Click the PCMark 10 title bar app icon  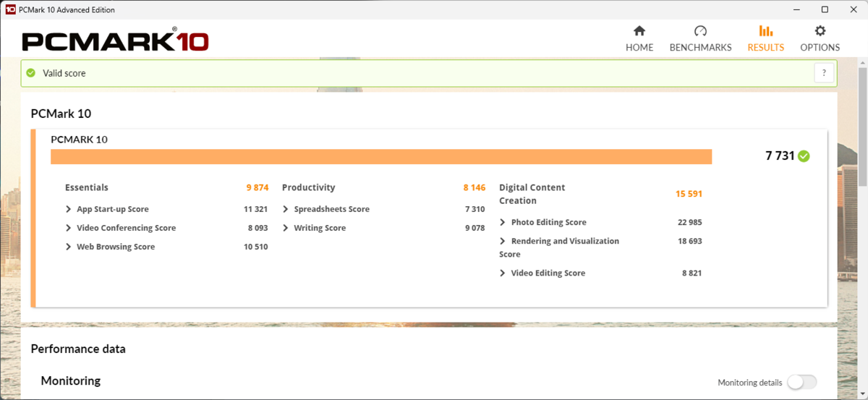tap(11, 10)
